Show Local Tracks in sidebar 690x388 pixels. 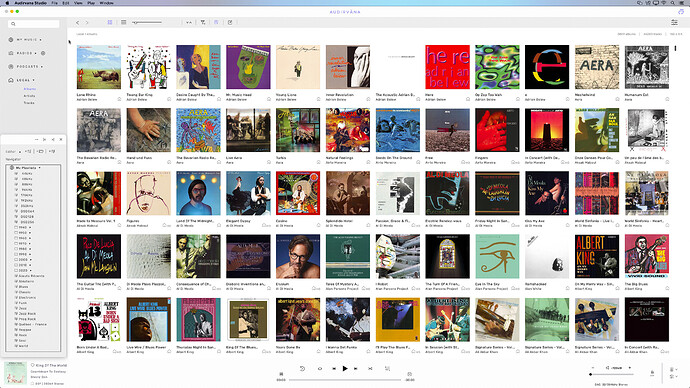coord(29,102)
